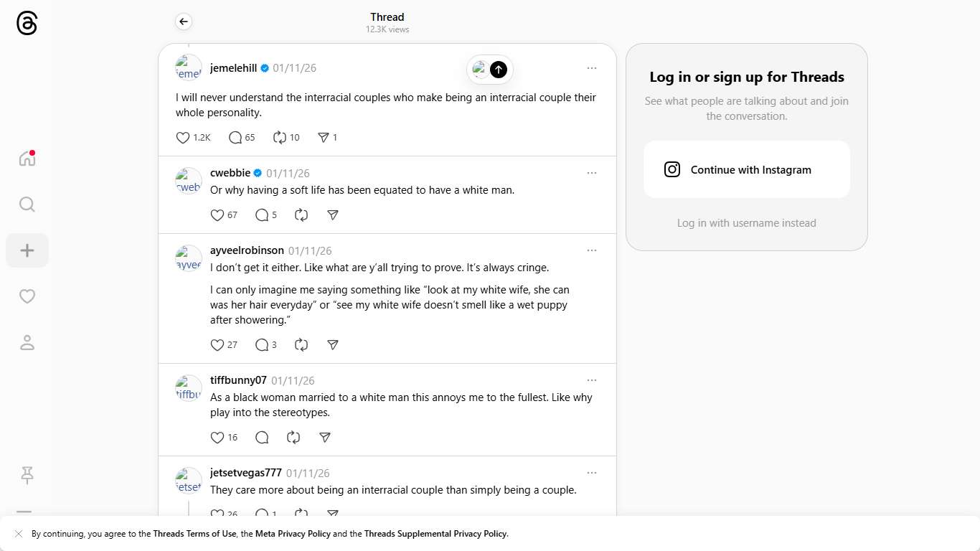Screen dimensions: 980x551
Task: Open more options menu on ayveelrobinson's reply
Action: pos(592,250)
